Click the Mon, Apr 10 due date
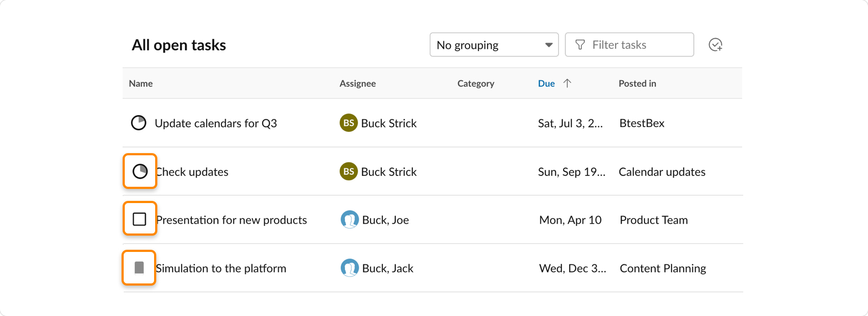This screenshot has height=316, width=868. click(570, 220)
